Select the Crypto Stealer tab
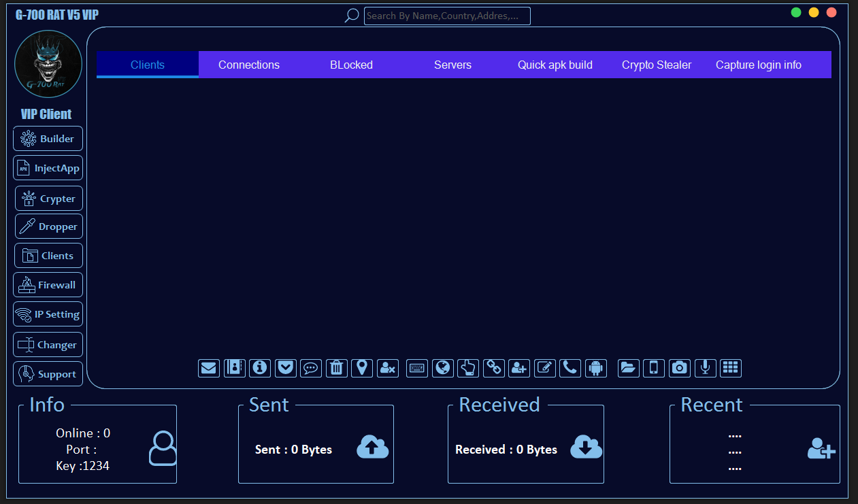 point(656,65)
